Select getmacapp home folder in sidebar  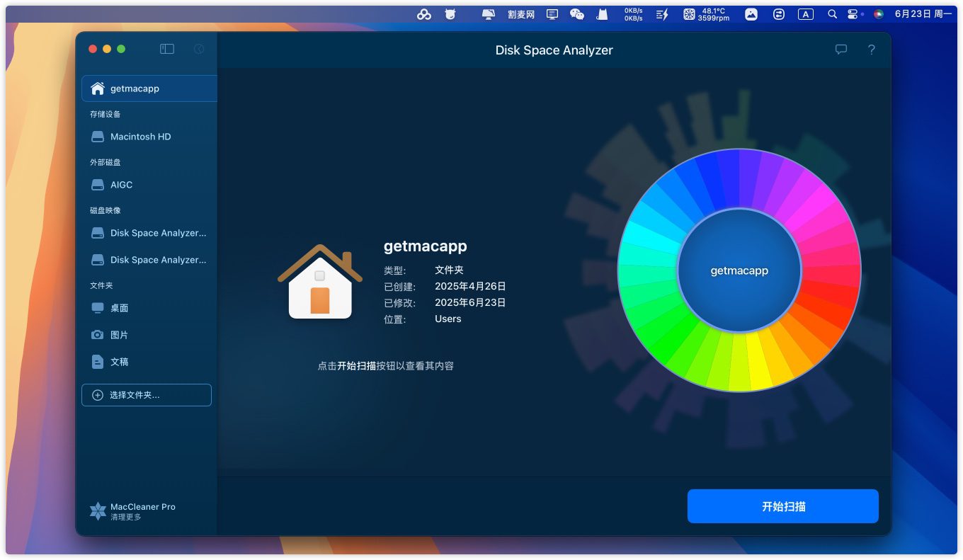[149, 88]
